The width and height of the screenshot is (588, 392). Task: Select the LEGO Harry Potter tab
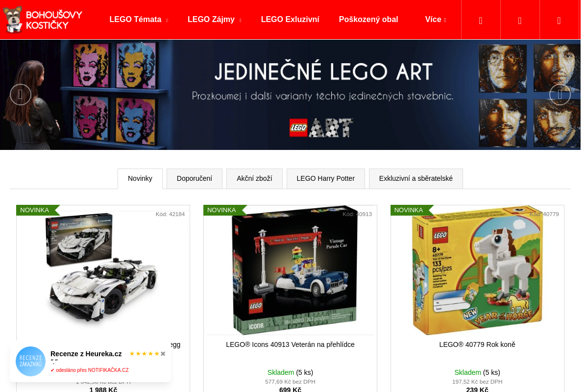tap(326, 179)
